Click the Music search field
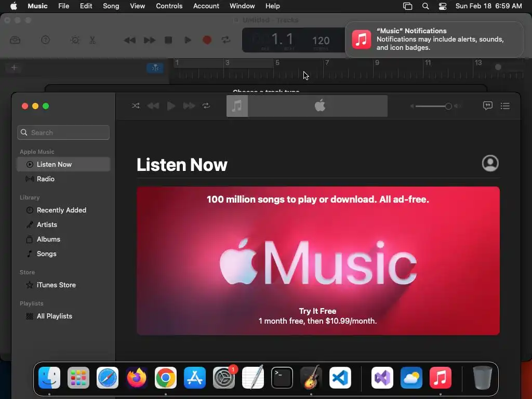Viewport: 532px width, 399px height. [63, 132]
